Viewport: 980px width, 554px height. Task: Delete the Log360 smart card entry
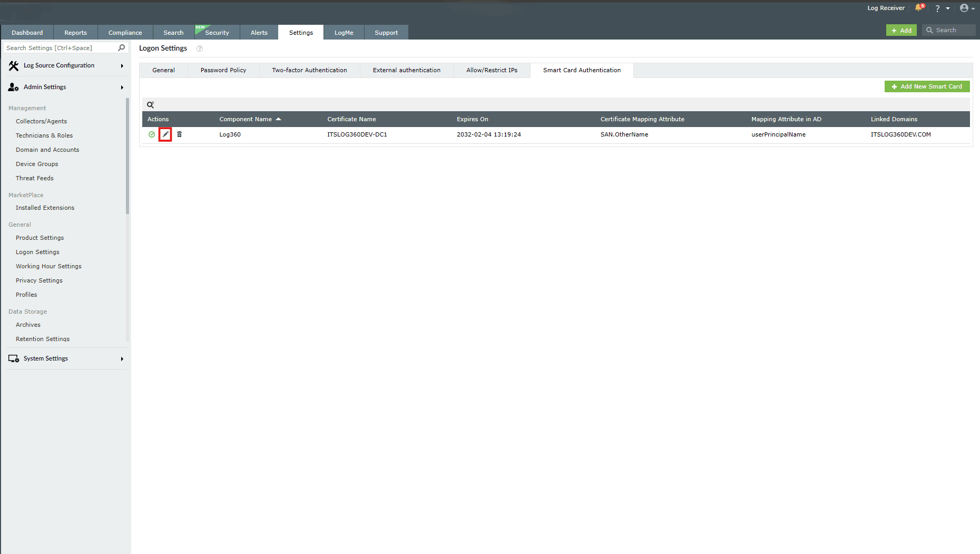point(179,134)
